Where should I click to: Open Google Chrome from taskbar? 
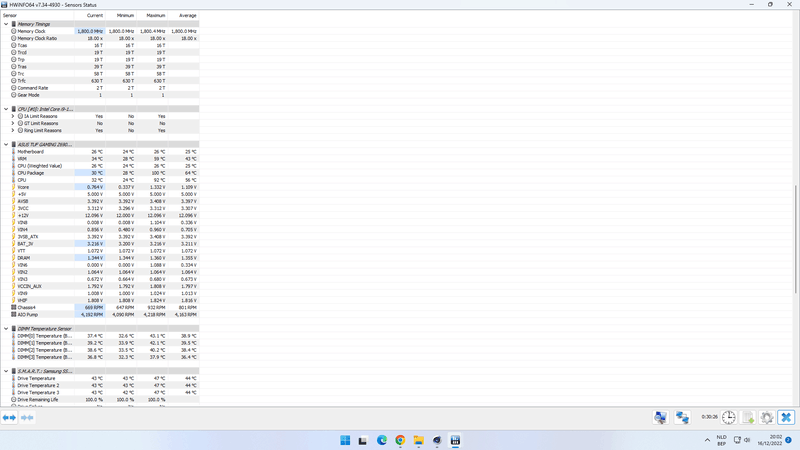click(x=400, y=440)
